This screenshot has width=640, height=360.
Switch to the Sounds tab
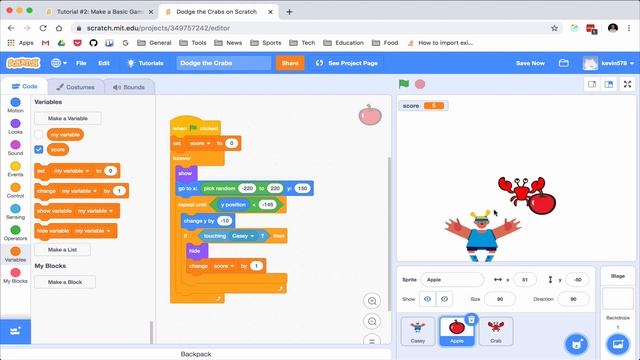tap(129, 87)
